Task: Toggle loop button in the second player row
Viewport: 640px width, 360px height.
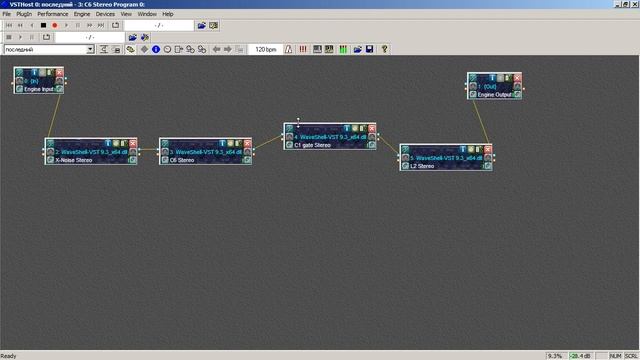Action: (46, 37)
